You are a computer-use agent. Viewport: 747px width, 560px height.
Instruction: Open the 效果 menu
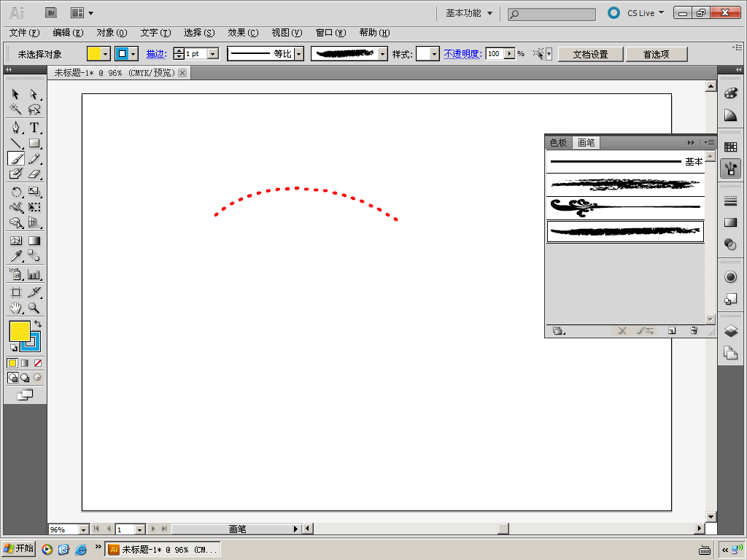[243, 32]
